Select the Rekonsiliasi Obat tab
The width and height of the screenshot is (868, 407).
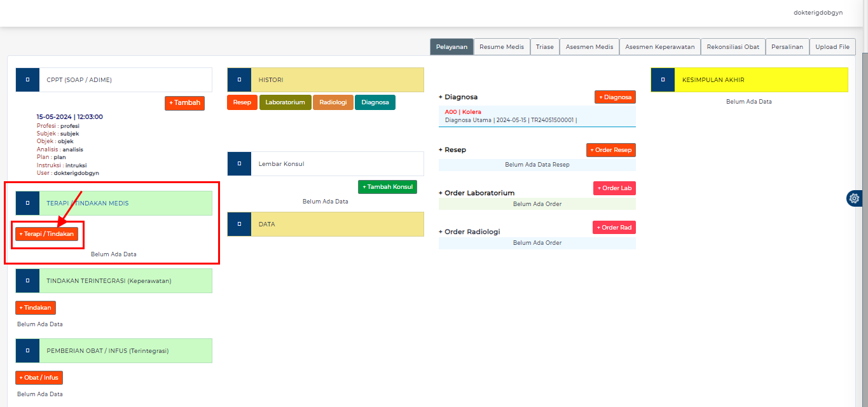733,46
